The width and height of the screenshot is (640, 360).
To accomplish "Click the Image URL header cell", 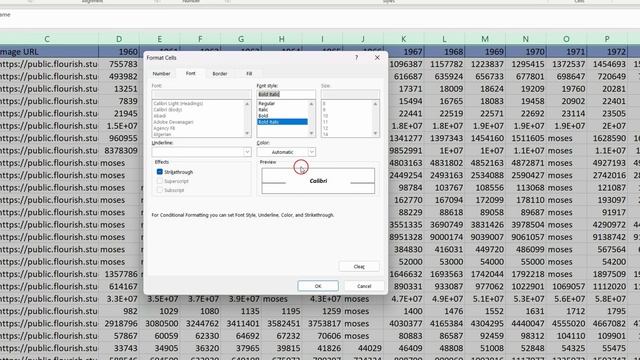I will [x=49, y=52].
